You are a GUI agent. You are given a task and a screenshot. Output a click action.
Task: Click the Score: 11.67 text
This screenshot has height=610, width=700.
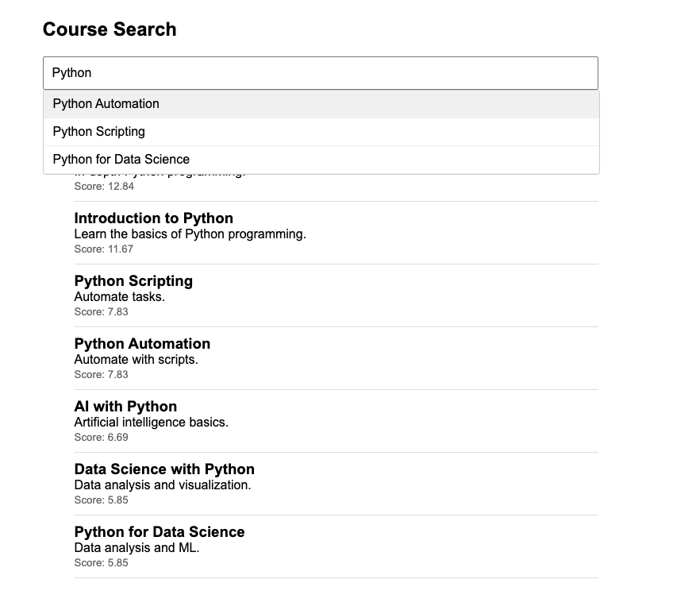tap(103, 249)
